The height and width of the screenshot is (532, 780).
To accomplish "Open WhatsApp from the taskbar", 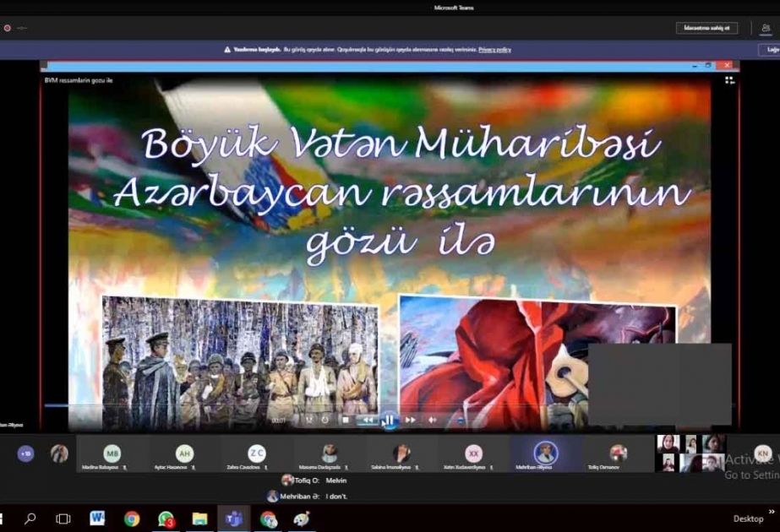I will coord(166,519).
